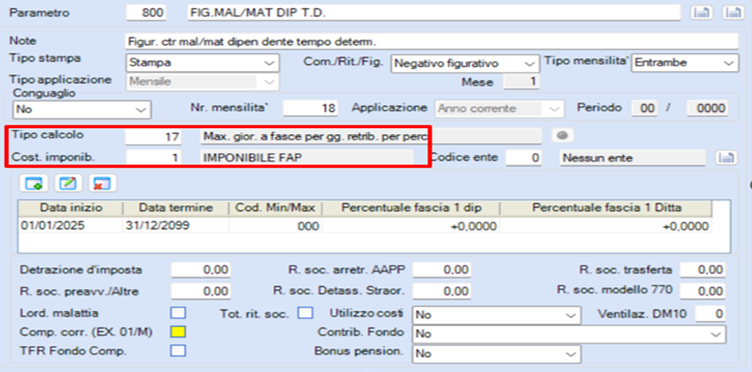Screen dimensions: 752x372
Task: Open first lookup icon beside parameter description
Action: point(702,13)
